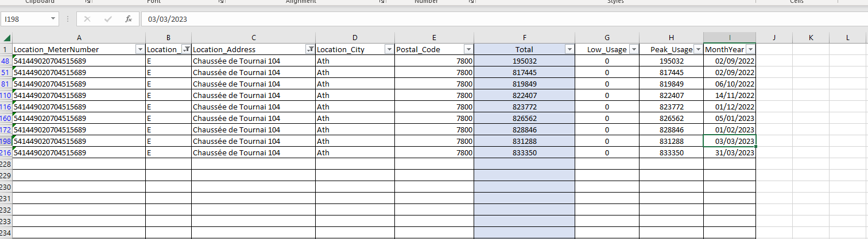The image size is (868, 239).
Task: Select row header 230
Action: coord(6,187)
